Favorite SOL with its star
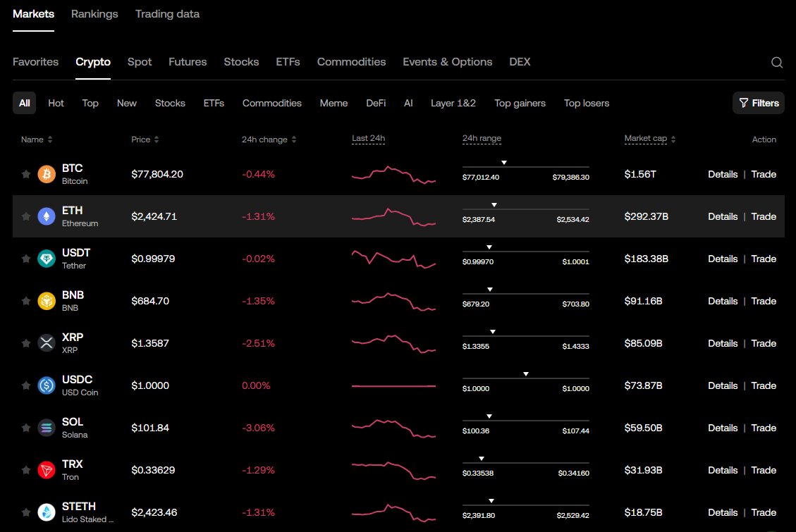 coord(26,428)
